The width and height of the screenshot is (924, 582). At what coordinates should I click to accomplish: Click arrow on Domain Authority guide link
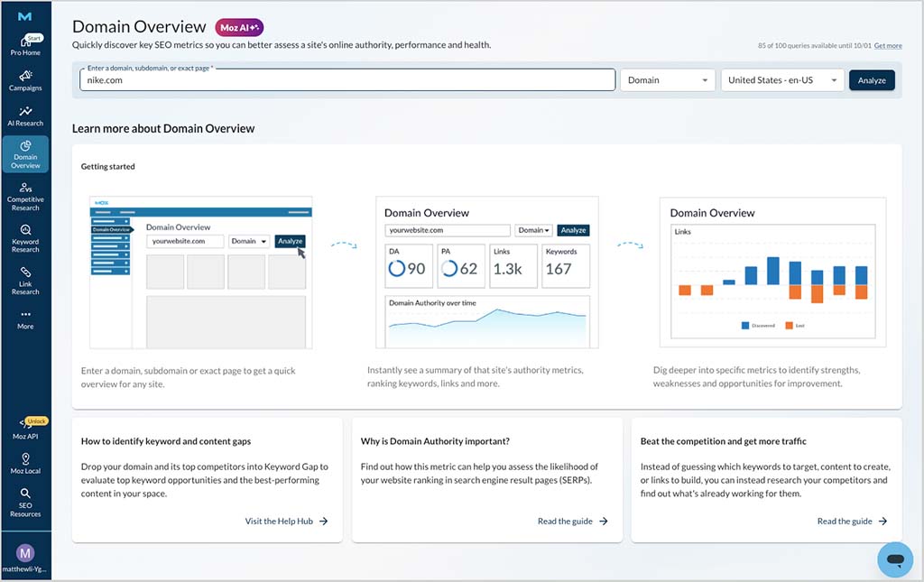pyautogui.click(x=604, y=522)
